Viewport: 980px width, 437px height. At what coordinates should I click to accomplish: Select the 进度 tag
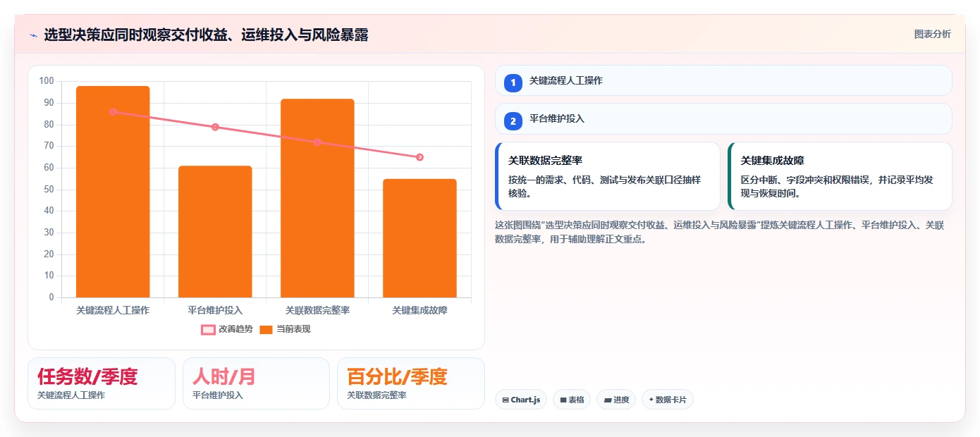[x=616, y=400]
